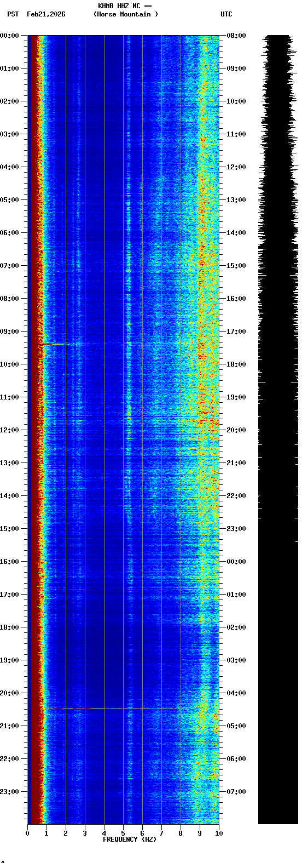Click the black seismogram waveform panel
The width and height of the screenshot is (302, 868).
pyautogui.click(x=278, y=430)
